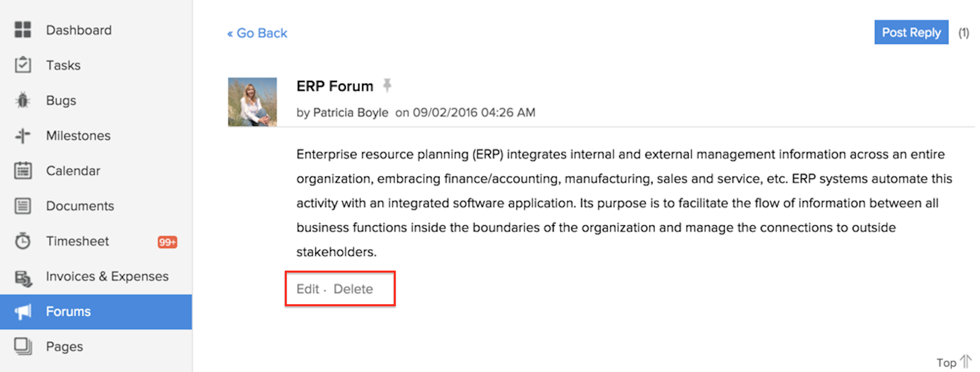Click the Documents page icon

tap(23, 206)
